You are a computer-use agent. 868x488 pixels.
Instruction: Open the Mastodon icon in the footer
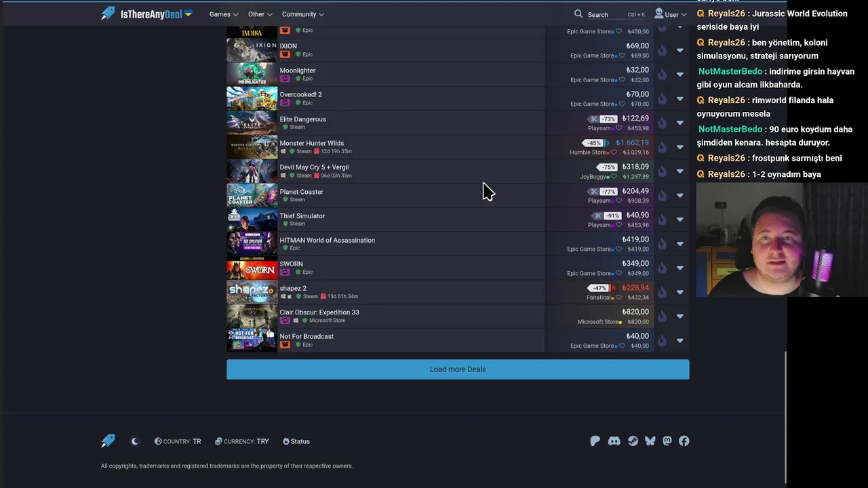(x=667, y=441)
